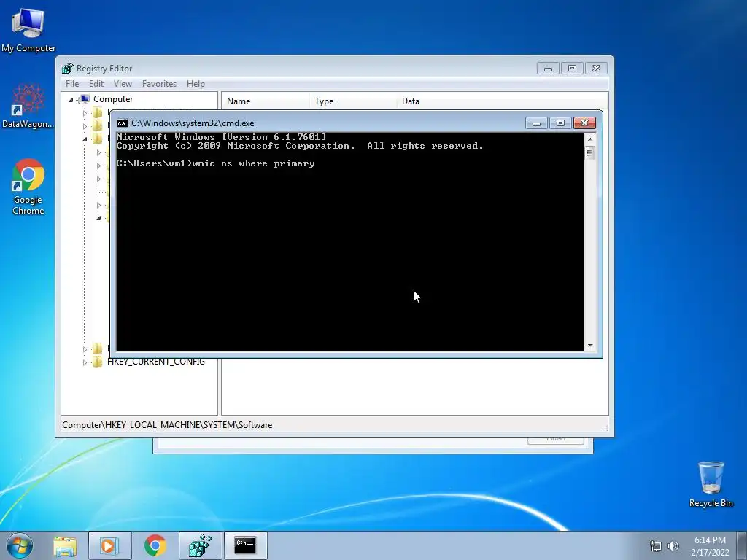747x560 pixels.
Task: Click the cmd vertical scrollbar thumb
Action: pos(589,153)
